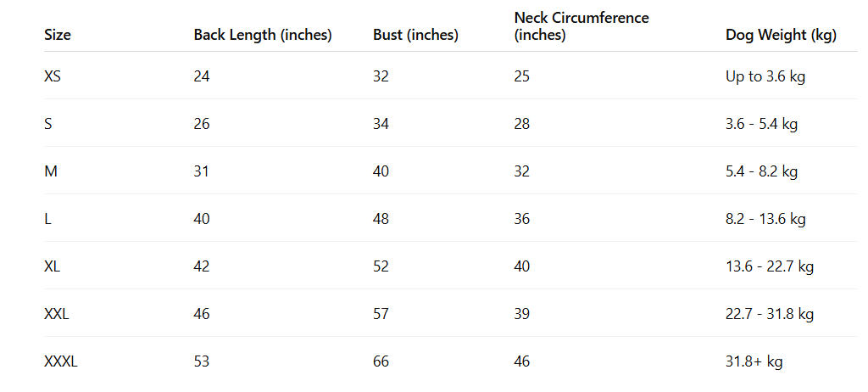Screen dimensions: 868x392
Task: Click the Back Length (inches) header
Action: point(263,35)
